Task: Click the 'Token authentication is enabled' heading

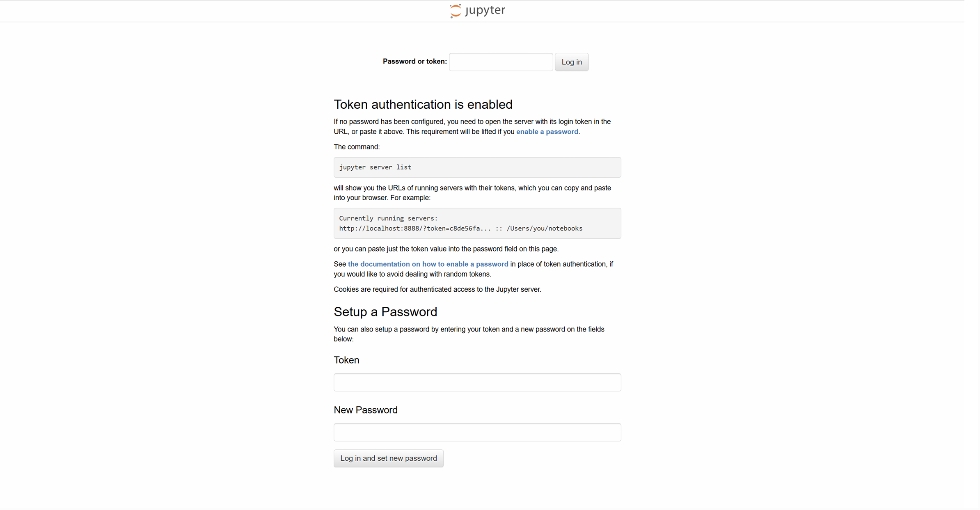Action: pos(423,105)
